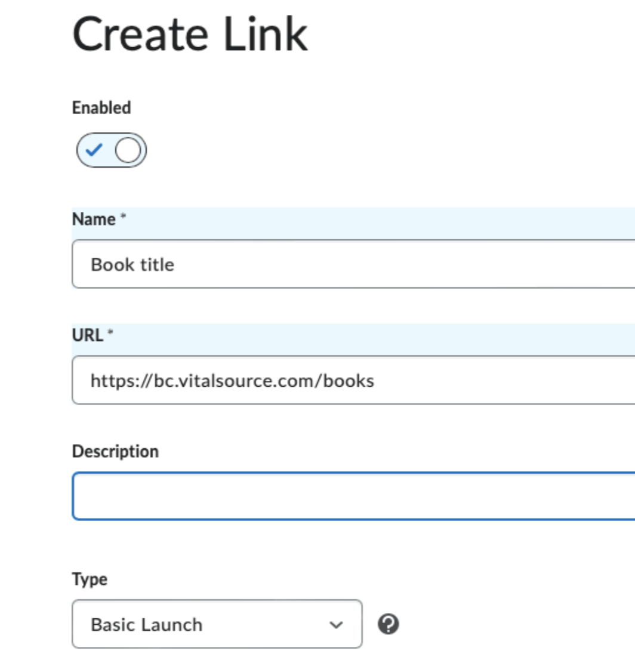Focus the URL input field
The height and width of the screenshot is (672, 635).
[x=353, y=380]
